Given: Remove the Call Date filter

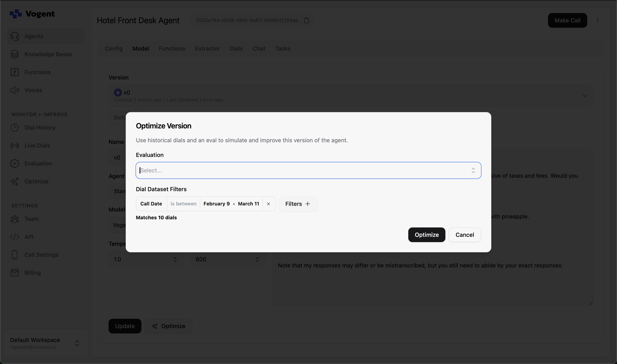Looking at the screenshot, I should 268,204.
